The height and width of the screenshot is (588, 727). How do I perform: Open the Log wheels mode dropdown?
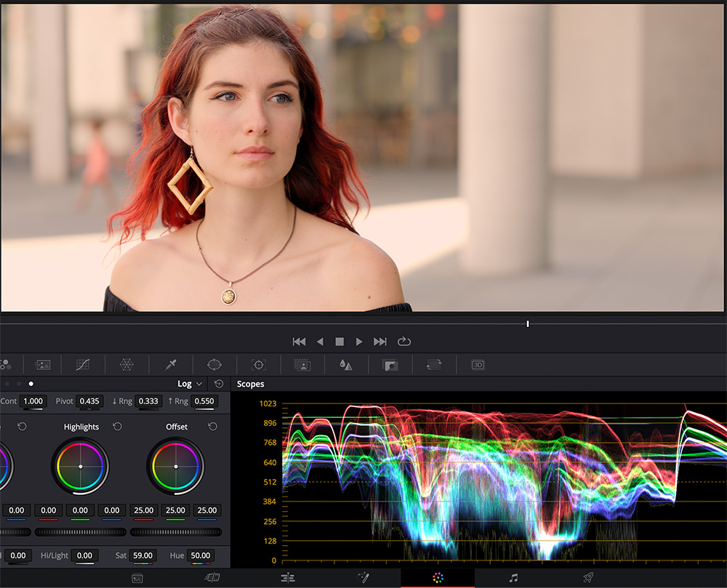[x=190, y=384]
